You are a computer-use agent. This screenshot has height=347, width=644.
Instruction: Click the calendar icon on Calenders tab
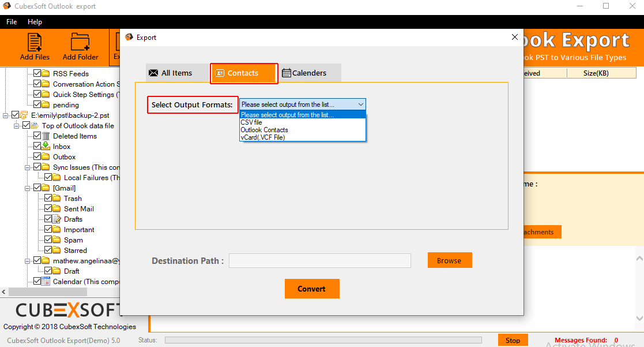[286, 73]
